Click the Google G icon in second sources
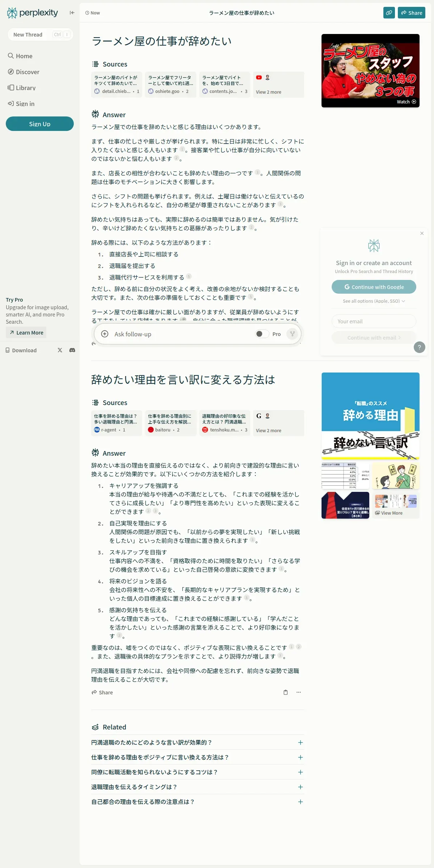The width and height of the screenshot is (434, 868). click(x=259, y=416)
